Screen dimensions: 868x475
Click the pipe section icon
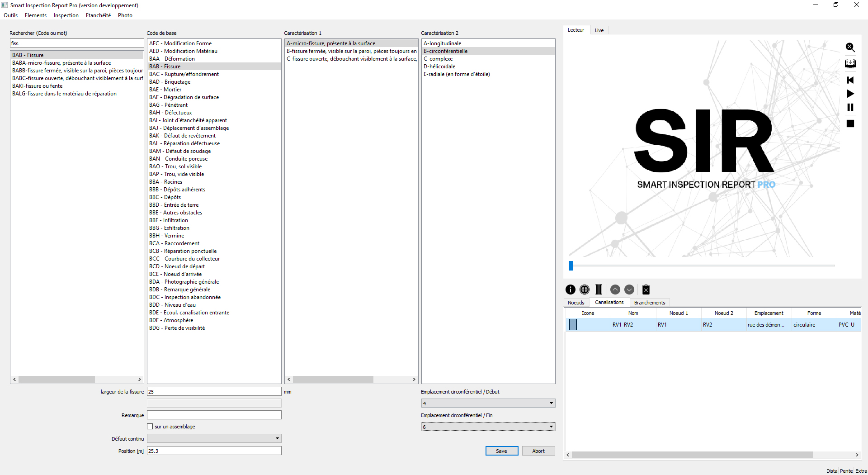click(599, 290)
